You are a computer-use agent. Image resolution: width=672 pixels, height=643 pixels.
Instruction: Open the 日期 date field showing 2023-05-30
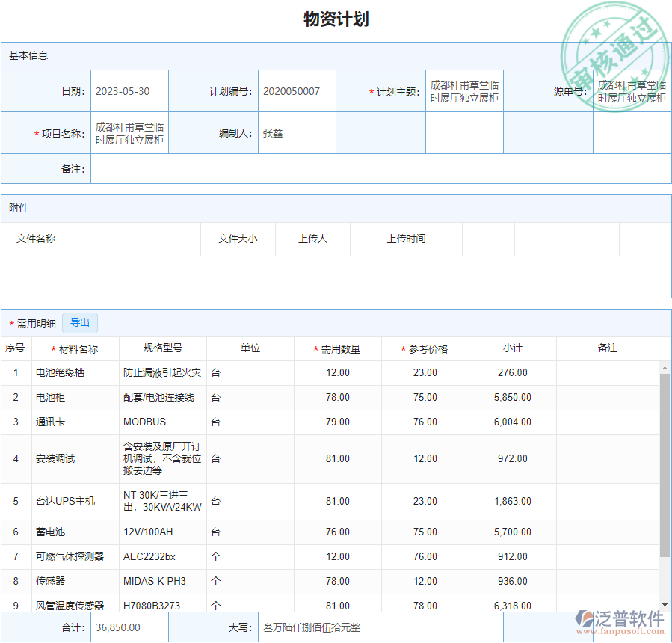click(x=129, y=90)
